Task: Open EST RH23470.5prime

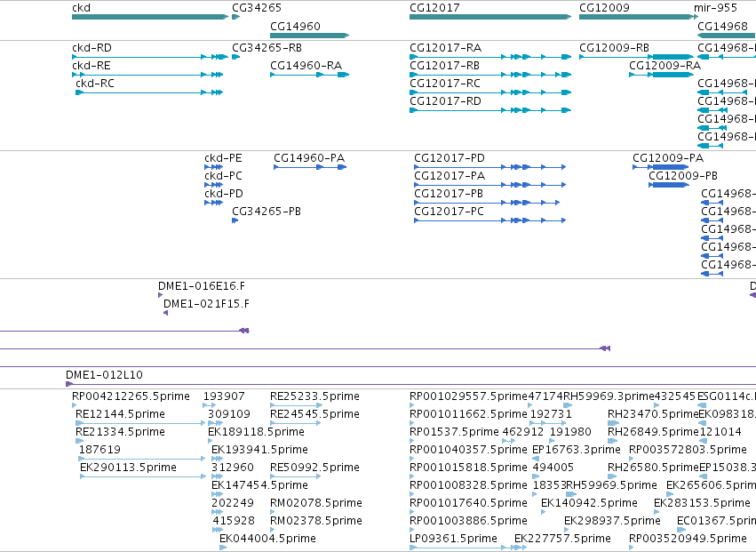Action: tap(652, 414)
